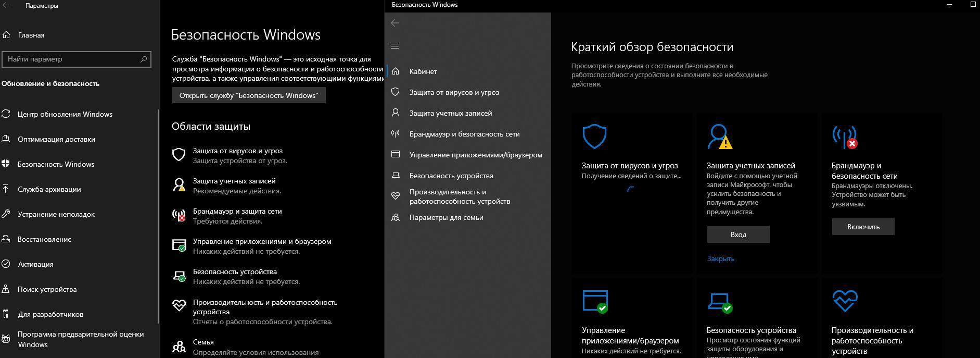Click 'Открыть службу "Безопасность Windows"' button

point(249,95)
